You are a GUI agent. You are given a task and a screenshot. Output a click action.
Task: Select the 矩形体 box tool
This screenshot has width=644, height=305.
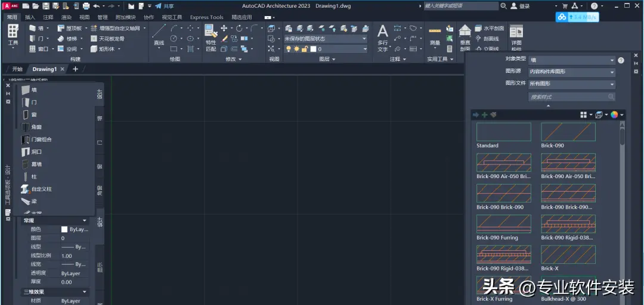click(x=103, y=49)
